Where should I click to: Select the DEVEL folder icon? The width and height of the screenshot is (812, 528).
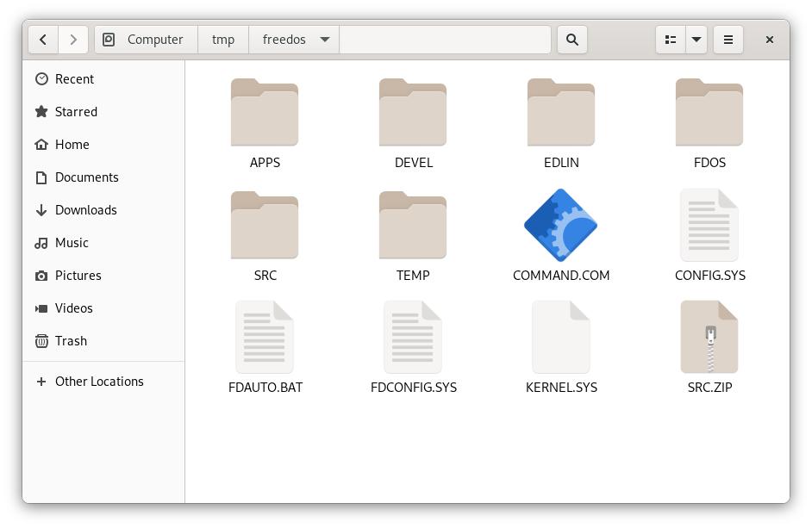click(x=413, y=112)
